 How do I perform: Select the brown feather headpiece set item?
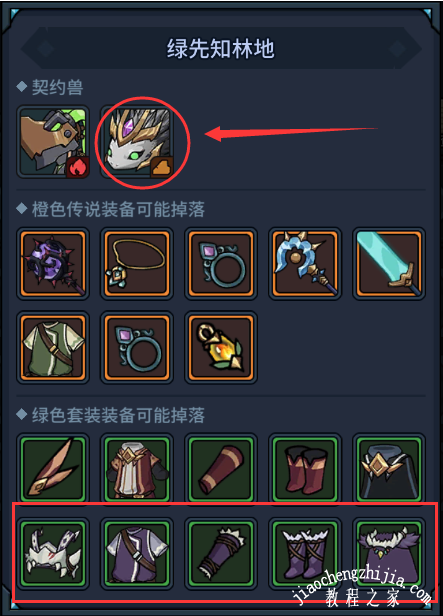pos(53,469)
